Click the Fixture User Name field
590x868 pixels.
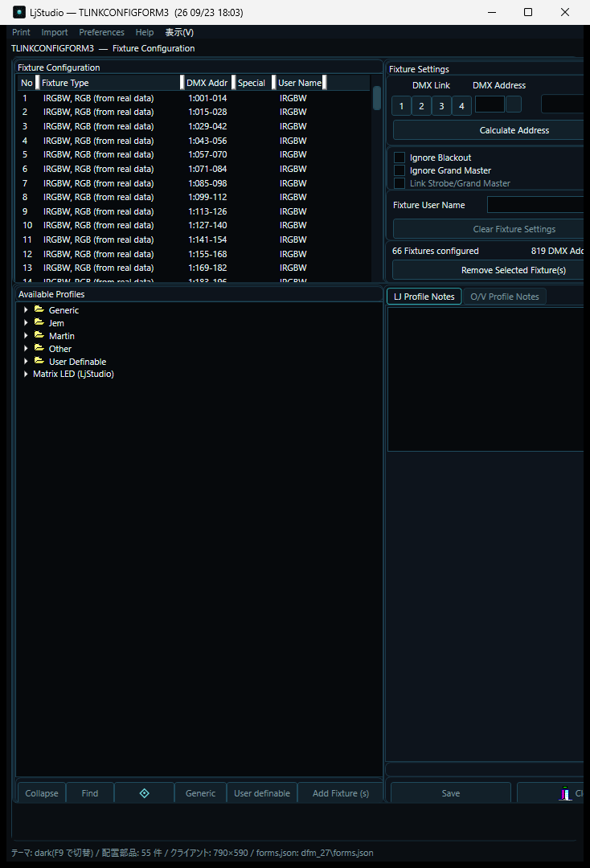(x=535, y=204)
